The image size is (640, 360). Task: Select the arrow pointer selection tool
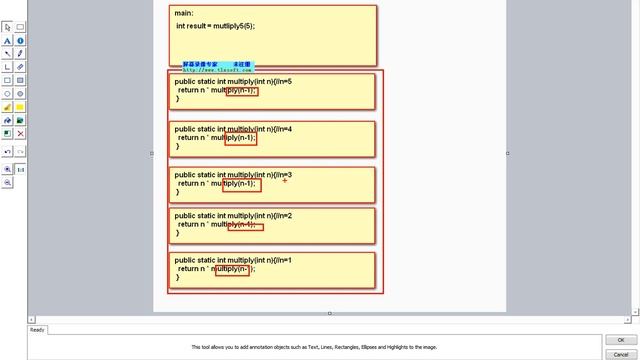coord(7,27)
